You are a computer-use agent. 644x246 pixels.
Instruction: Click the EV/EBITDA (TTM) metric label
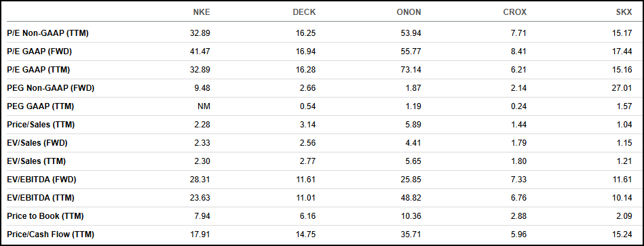[x=40, y=198]
